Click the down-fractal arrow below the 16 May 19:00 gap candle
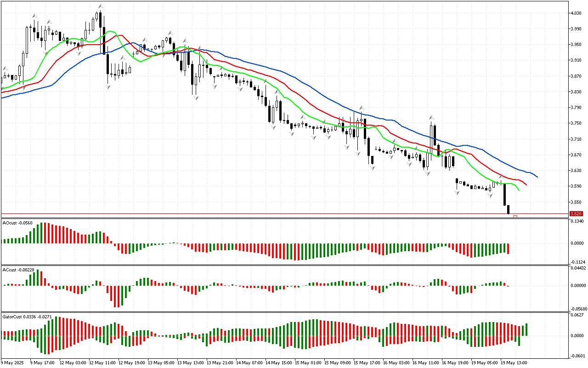Screen dimensions: 588x368 tap(457, 193)
